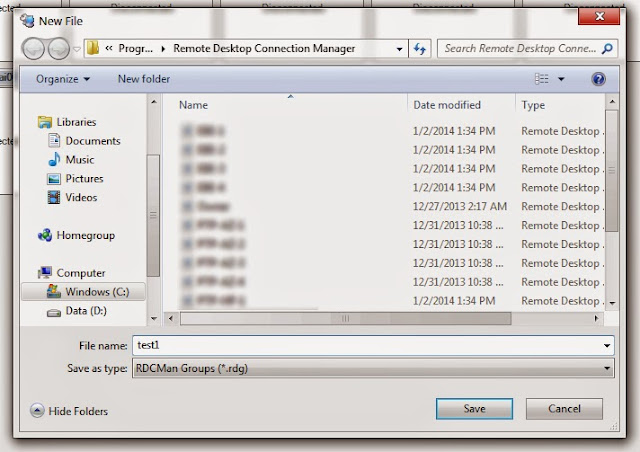Select Computer in the navigation pane
The height and width of the screenshot is (452, 640).
click(x=81, y=273)
